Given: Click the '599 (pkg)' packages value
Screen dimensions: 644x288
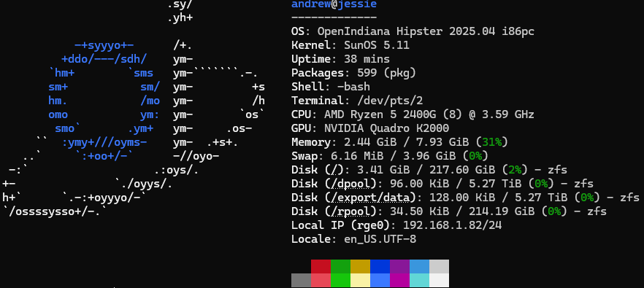Looking at the screenshot, I should 386,73.
